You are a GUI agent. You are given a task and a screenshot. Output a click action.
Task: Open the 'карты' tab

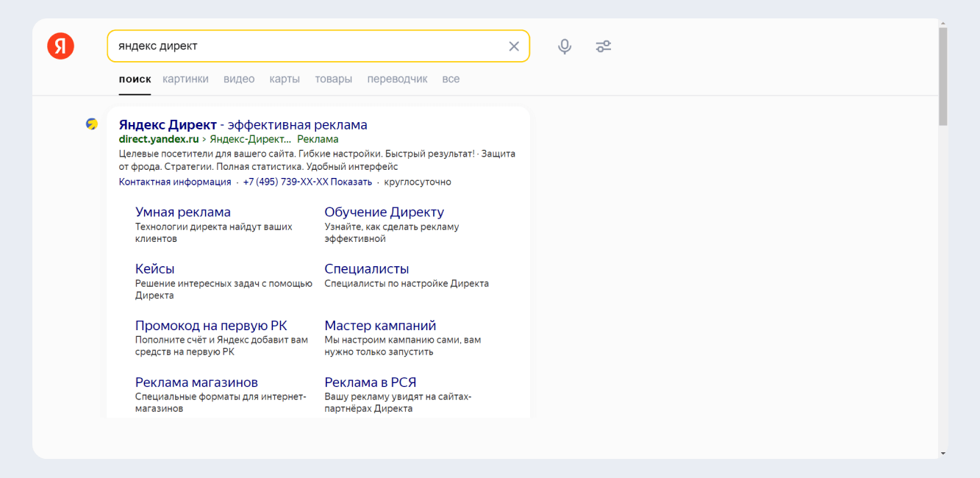(285, 79)
